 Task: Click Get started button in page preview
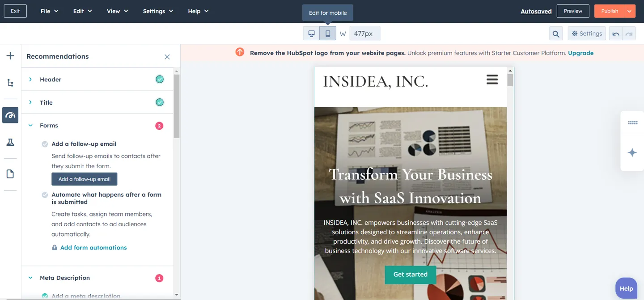tap(410, 275)
